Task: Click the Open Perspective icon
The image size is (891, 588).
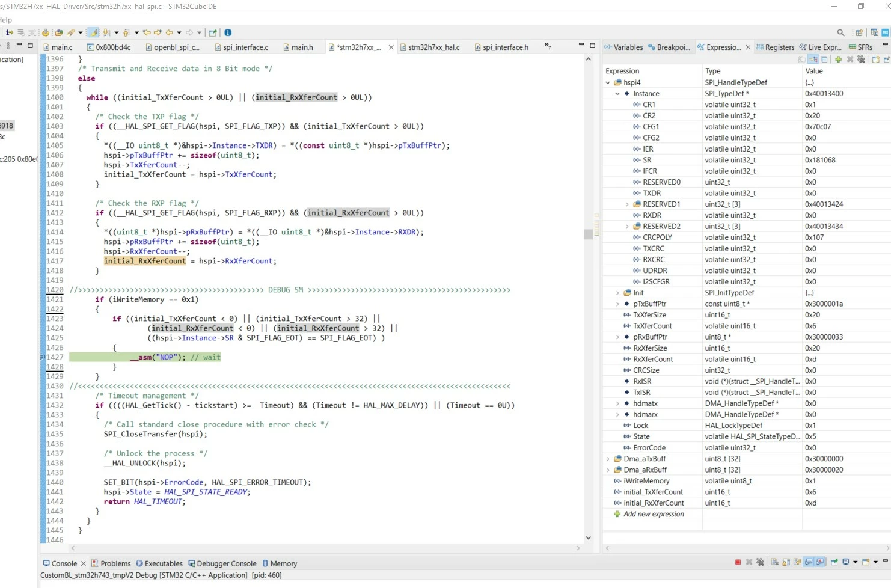Action: click(x=859, y=32)
